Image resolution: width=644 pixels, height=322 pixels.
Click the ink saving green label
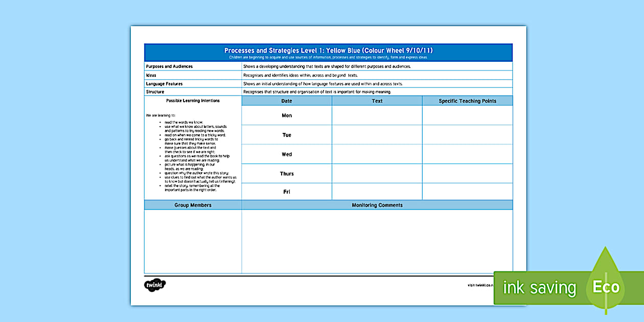click(539, 288)
